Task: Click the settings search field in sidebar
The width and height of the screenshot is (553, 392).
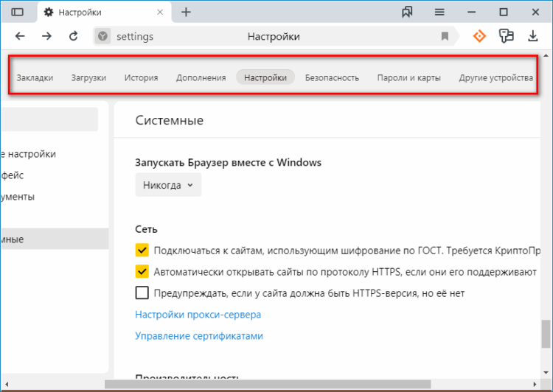Action: pos(49,119)
